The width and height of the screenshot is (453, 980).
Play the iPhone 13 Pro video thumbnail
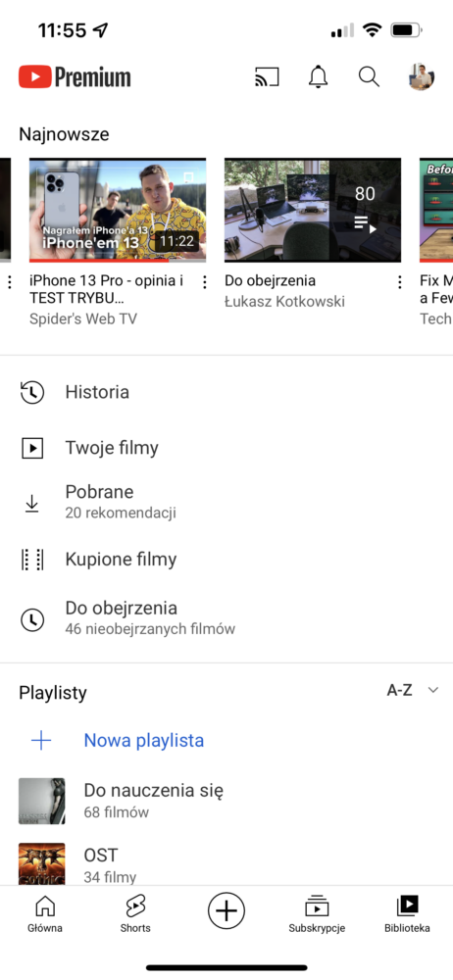(x=118, y=210)
